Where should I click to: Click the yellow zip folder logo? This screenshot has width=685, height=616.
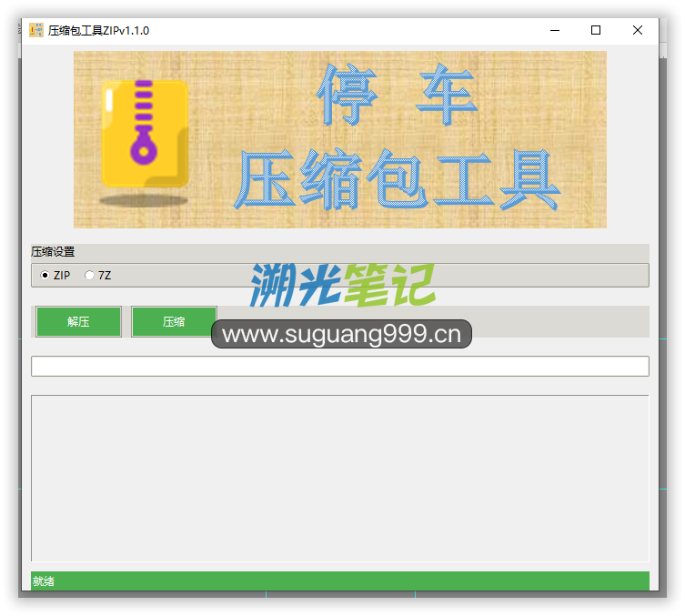click(145, 134)
